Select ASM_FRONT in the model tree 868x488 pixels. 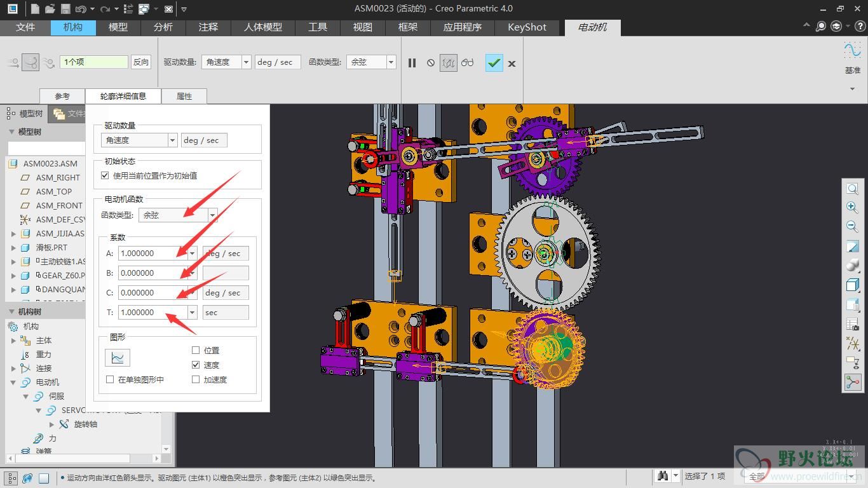pyautogui.click(x=59, y=205)
